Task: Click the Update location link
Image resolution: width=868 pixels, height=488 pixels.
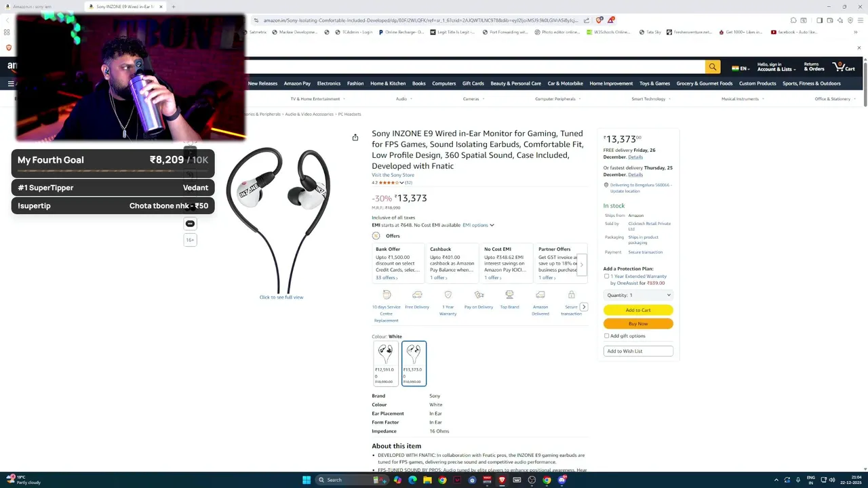Action: pyautogui.click(x=625, y=191)
